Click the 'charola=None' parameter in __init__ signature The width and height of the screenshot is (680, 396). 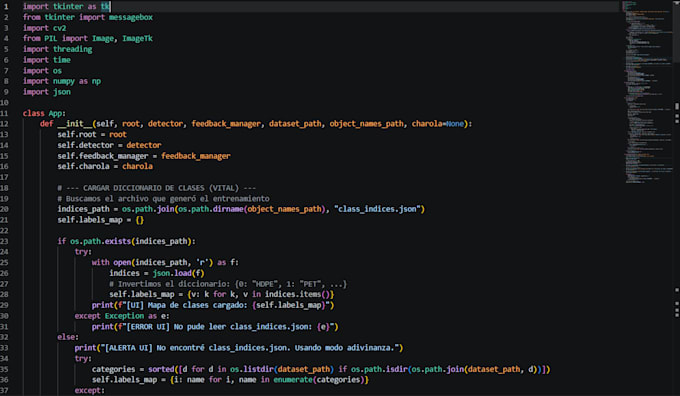[438, 124]
